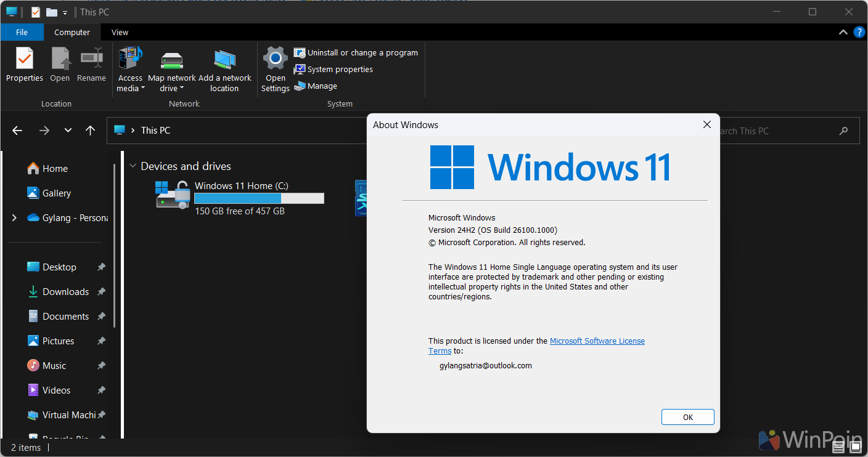This screenshot has width=868, height=457.
Task: Open the File tab
Action: click(x=22, y=32)
